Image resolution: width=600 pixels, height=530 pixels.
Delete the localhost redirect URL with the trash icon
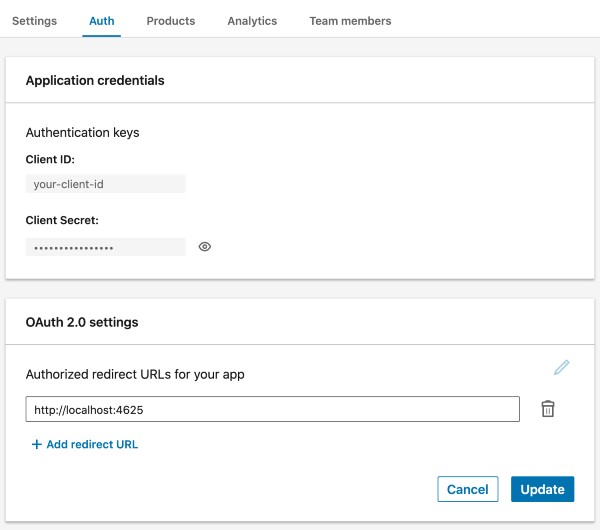click(x=548, y=409)
